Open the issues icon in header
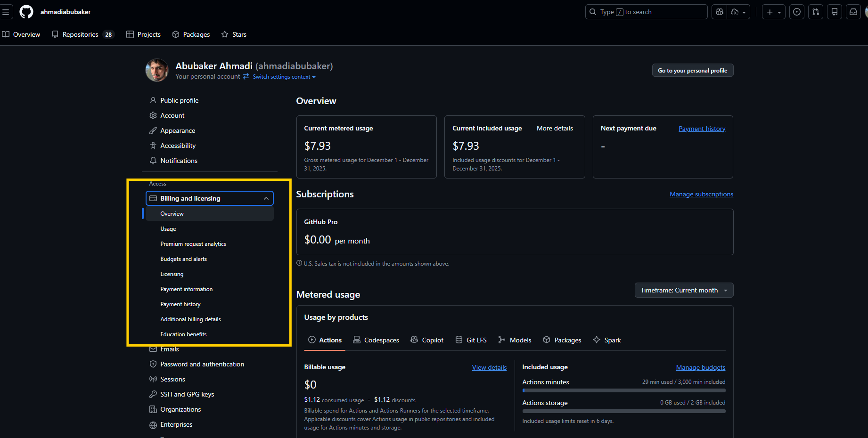The width and height of the screenshot is (868, 438). [x=797, y=12]
